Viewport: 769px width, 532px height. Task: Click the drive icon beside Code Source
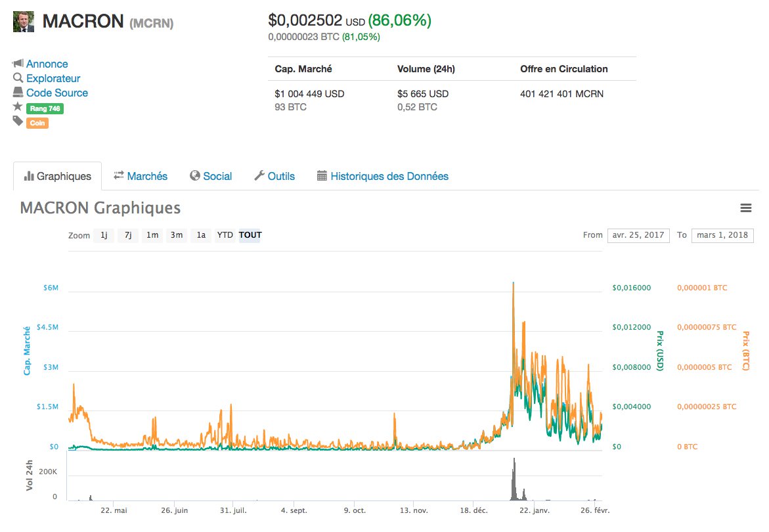point(18,93)
